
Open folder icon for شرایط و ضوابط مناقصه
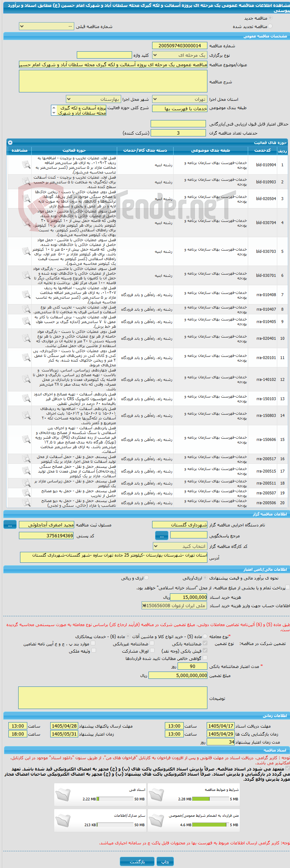coord(157,794)
